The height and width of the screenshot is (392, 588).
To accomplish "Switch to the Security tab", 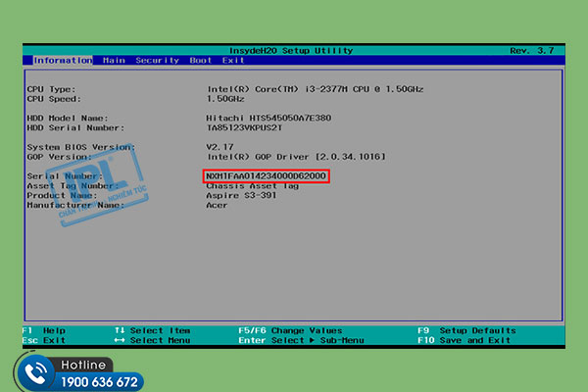I will coord(158,61).
